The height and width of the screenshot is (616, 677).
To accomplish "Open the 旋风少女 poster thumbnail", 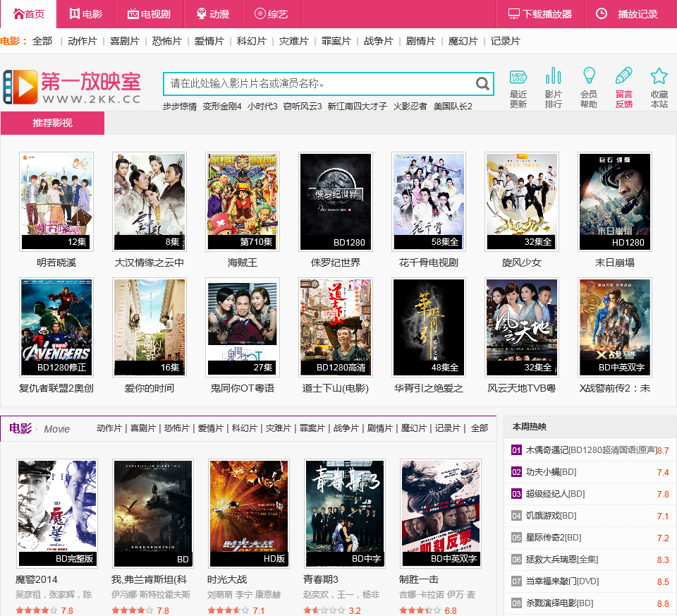I will (x=522, y=201).
